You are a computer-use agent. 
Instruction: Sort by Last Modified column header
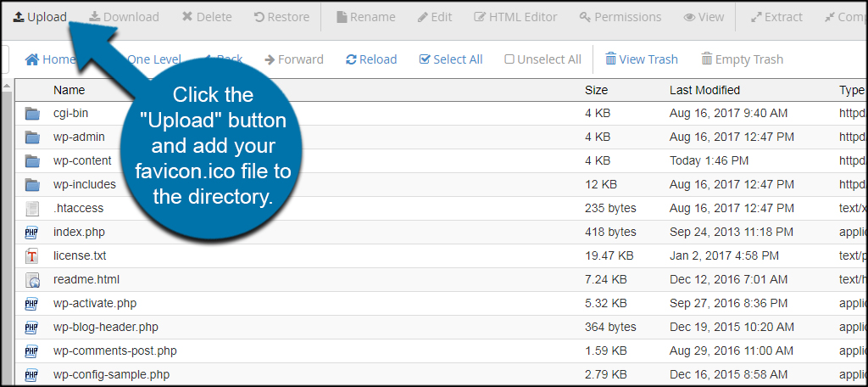[x=704, y=90]
